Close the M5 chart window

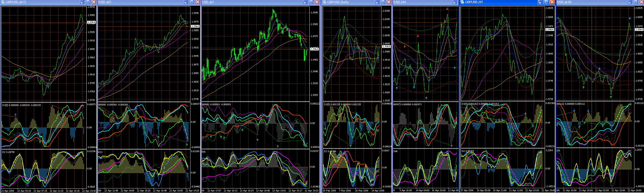click(x=198, y=2)
